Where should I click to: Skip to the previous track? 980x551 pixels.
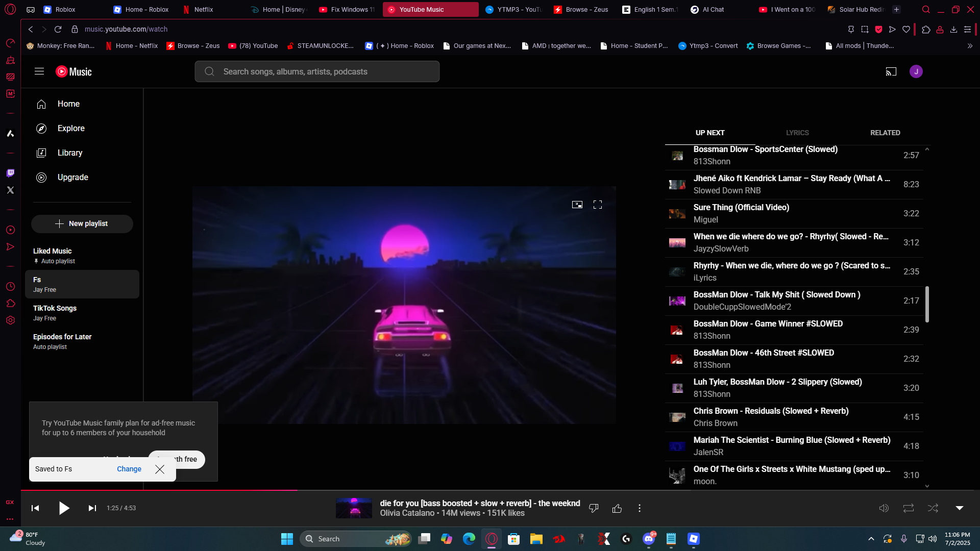(x=35, y=508)
